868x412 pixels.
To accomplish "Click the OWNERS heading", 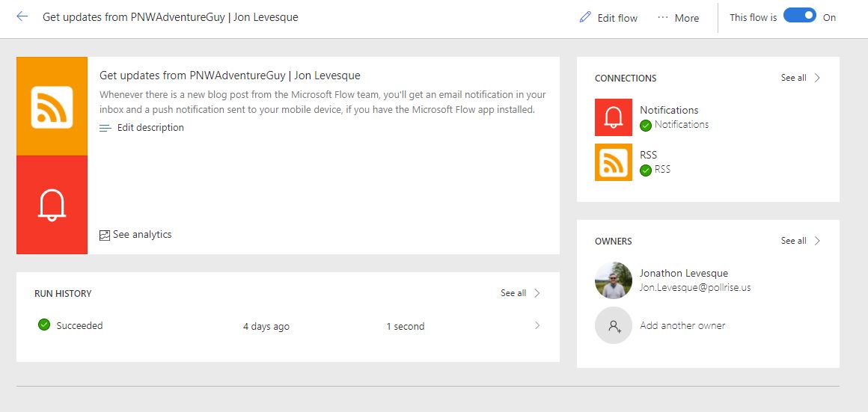I will pos(614,241).
